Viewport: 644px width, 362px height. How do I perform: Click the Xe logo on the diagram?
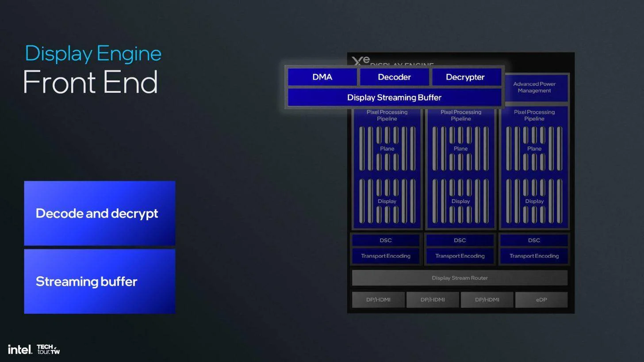pyautogui.click(x=360, y=61)
